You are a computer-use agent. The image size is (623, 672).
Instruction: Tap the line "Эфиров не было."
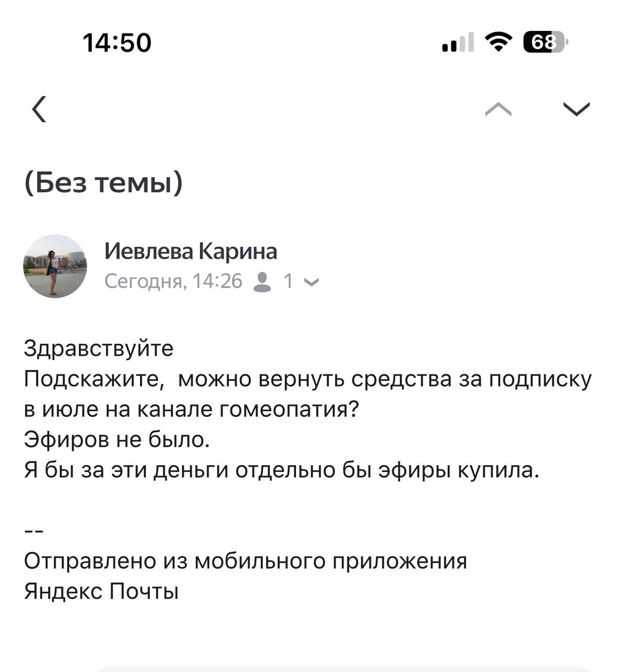117,439
